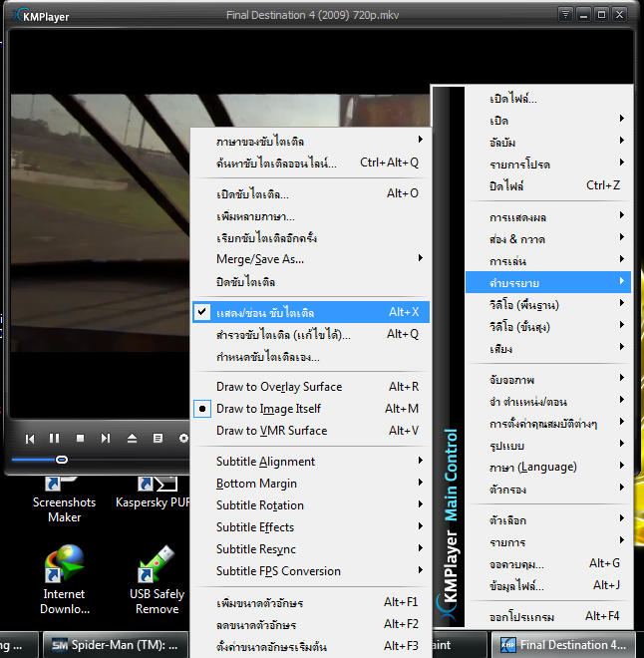This screenshot has height=658, width=644.
Task: Click the KMPlayer logo in title bar
Action: click(41, 16)
